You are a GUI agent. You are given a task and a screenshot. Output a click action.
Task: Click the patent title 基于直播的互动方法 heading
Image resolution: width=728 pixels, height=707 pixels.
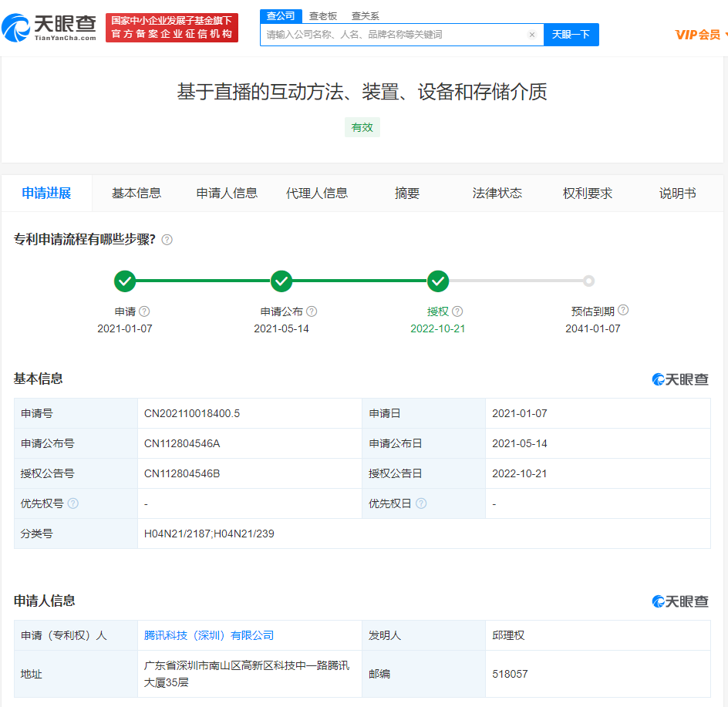[x=362, y=92]
